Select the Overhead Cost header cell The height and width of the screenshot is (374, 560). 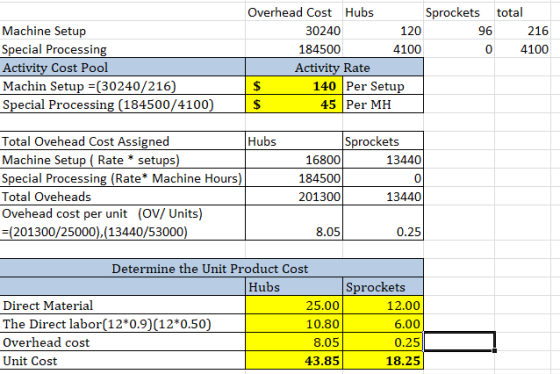[x=294, y=13]
